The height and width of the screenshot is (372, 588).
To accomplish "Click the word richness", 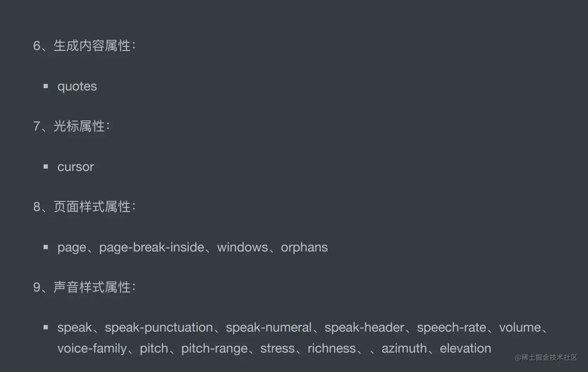I will 332,349.
